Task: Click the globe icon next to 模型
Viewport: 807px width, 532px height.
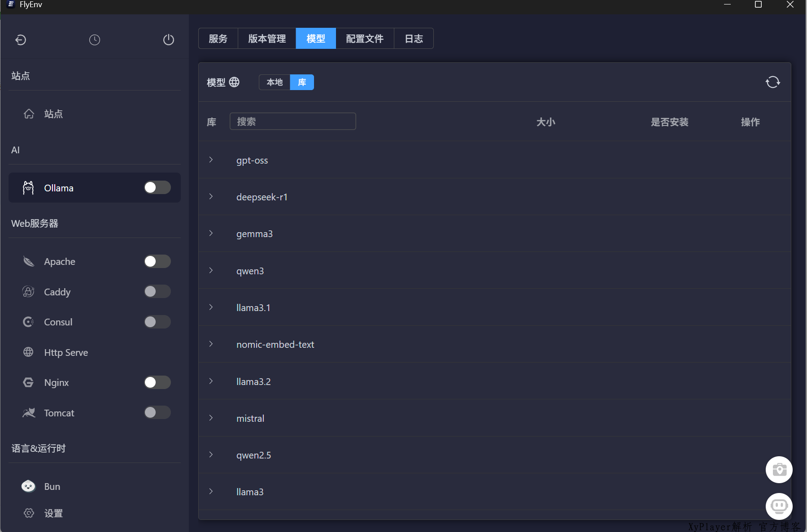Action: [234, 82]
